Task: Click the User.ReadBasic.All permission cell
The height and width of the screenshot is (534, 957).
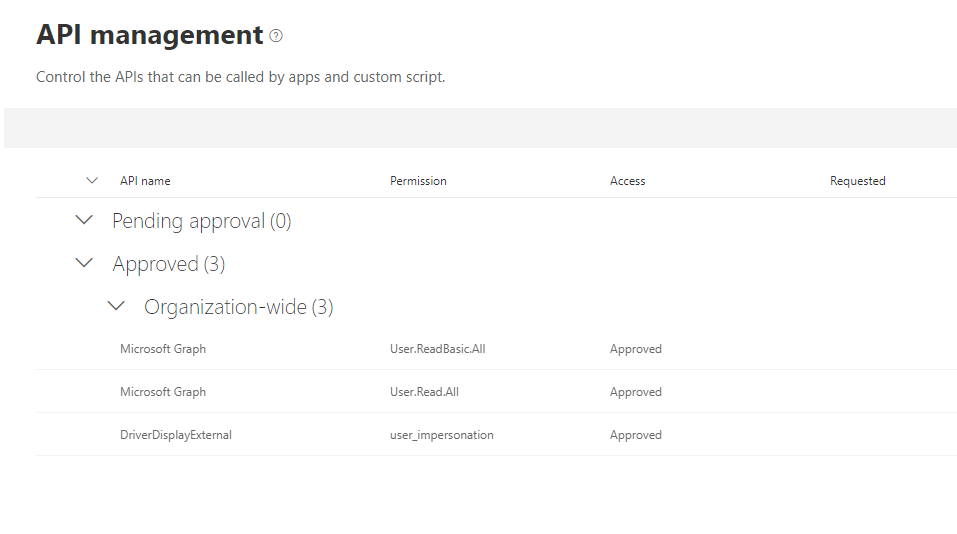Action: coord(438,348)
